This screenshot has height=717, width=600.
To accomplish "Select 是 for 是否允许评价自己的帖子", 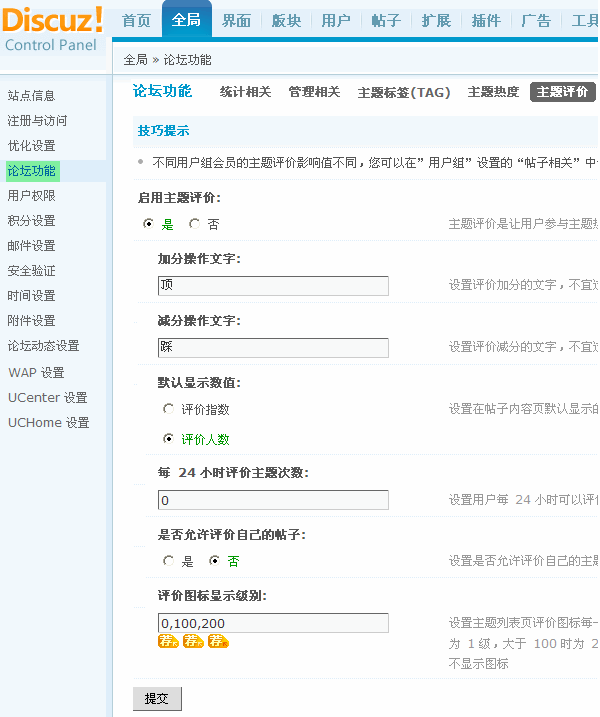I will click(168, 562).
